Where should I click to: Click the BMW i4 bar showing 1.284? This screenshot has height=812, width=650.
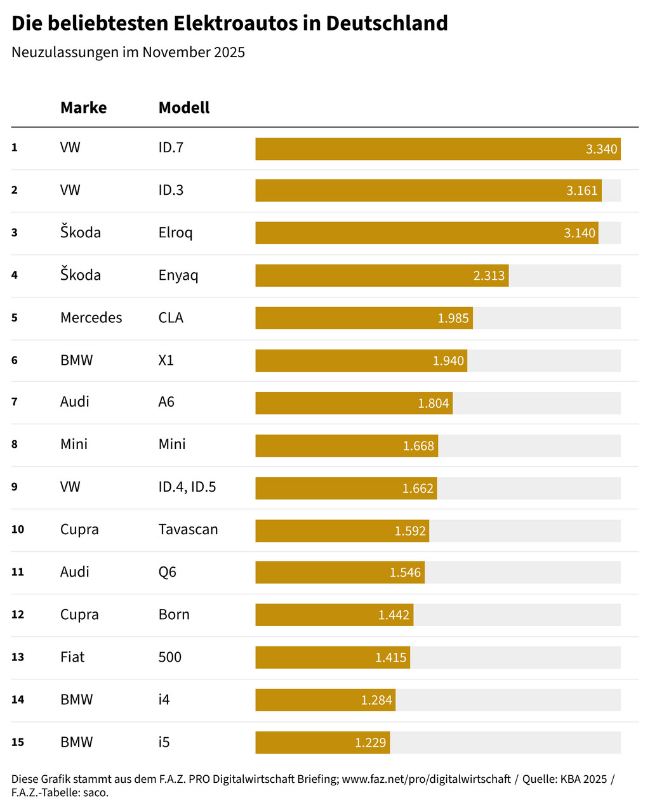pos(325,700)
